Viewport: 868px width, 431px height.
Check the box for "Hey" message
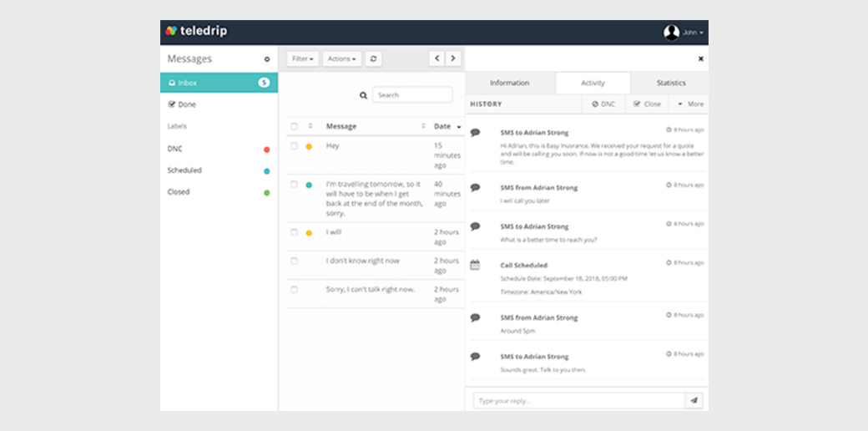tap(294, 145)
